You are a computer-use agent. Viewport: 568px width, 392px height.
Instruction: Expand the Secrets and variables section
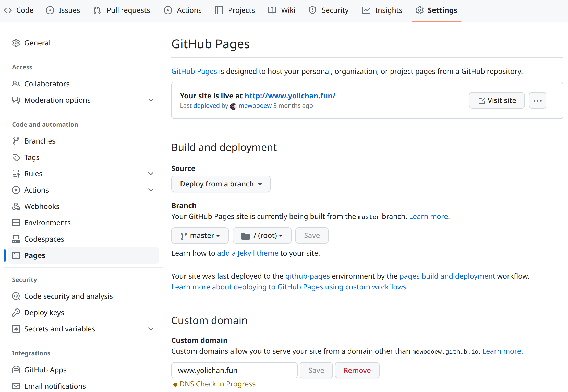[151, 329]
